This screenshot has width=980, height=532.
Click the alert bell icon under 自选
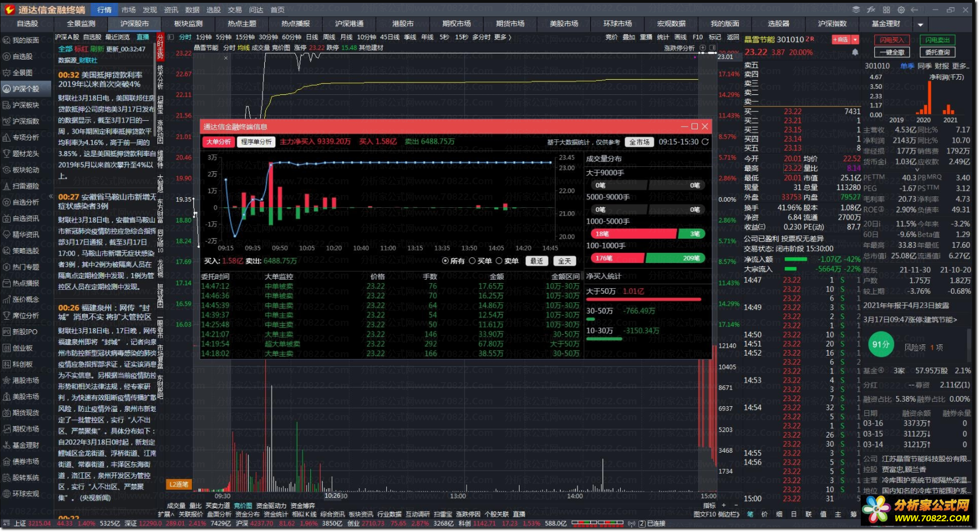point(855,52)
